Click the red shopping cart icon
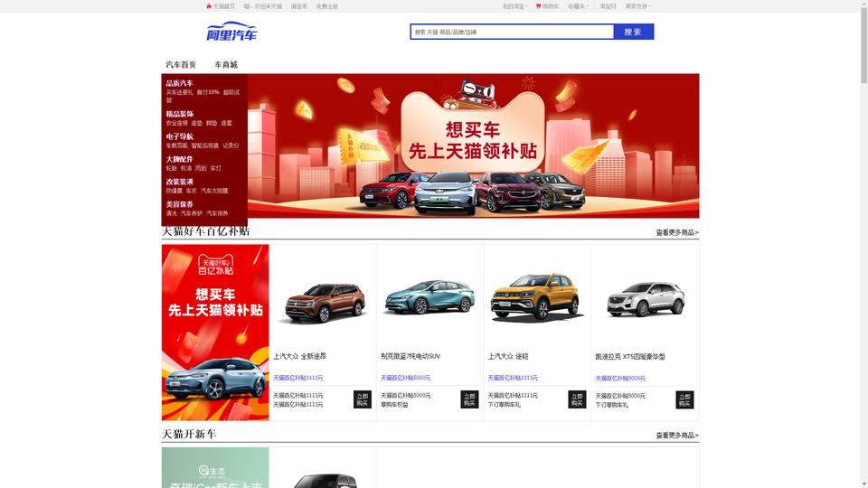 point(538,6)
